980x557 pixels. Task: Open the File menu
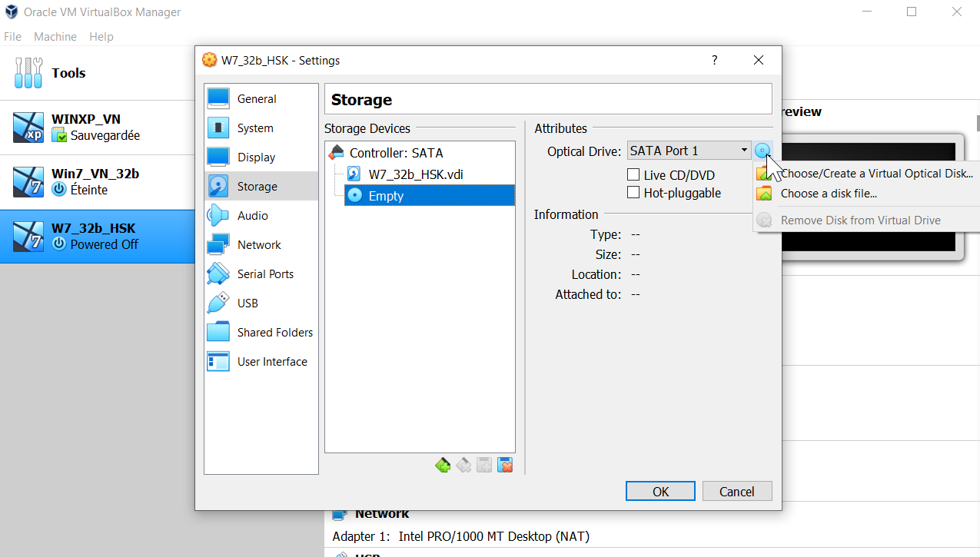click(x=12, y=37)
